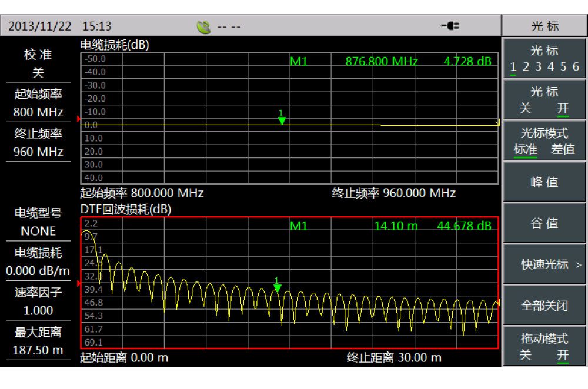Open the 快速光标 submenu
Viewport: 588px width, 389px height.
[x=544, y=264]
